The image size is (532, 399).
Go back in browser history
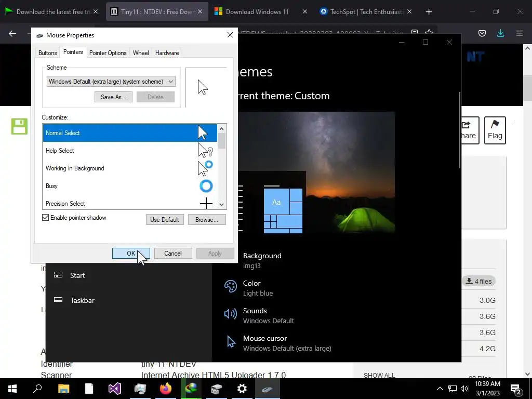[12, 33]
